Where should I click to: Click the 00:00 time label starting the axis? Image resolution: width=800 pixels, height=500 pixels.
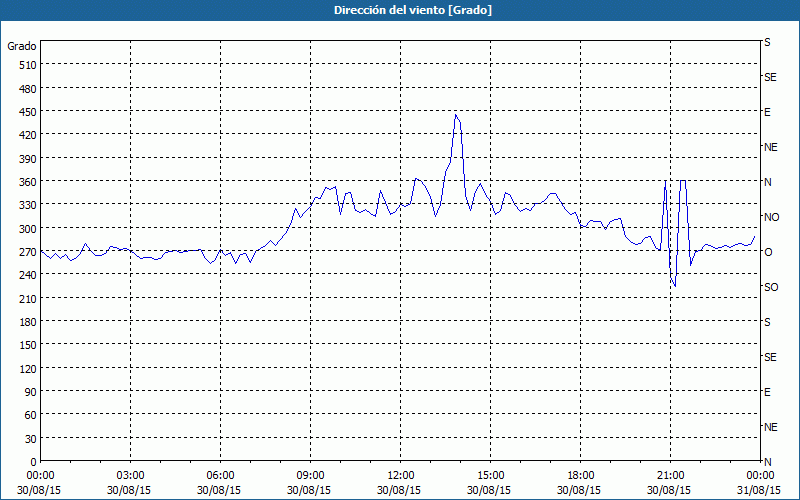(x=40, y=476)
